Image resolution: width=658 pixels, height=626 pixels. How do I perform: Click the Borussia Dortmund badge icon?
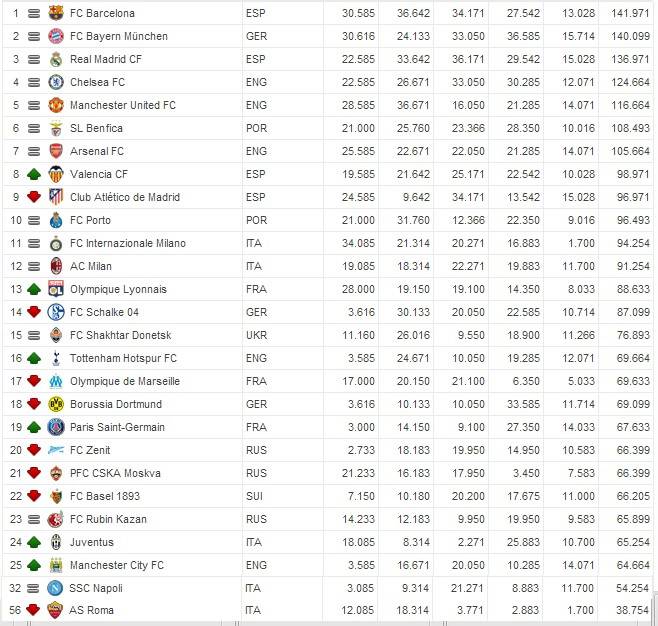55,404
